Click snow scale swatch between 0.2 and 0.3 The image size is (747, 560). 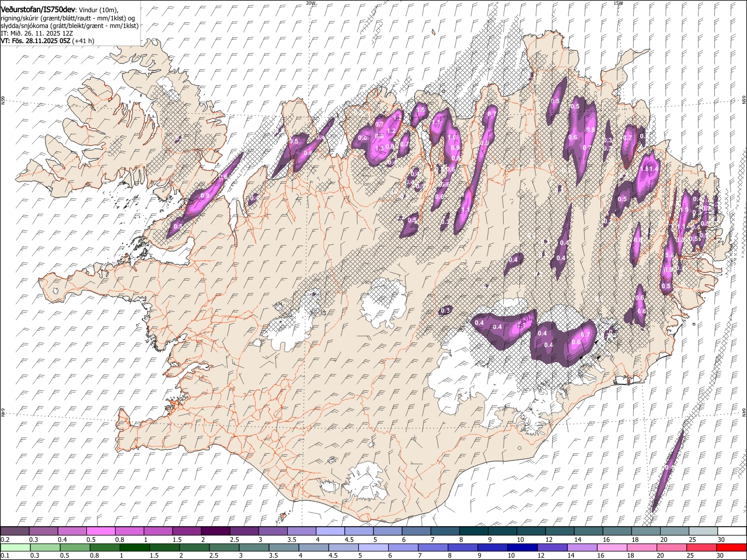click(x=15, y=531)
